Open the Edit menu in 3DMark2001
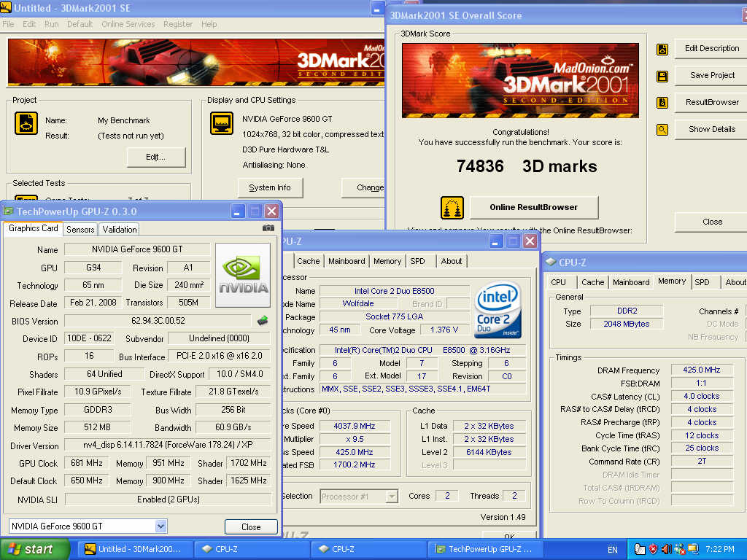Image resolution: width=747 pixels, height=560 pixels. [29, 24]
